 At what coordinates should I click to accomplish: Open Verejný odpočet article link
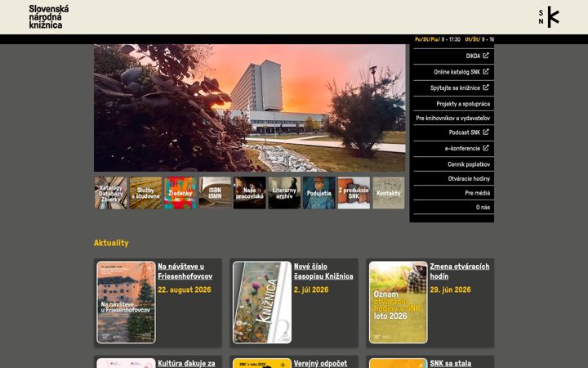[320, 363]
